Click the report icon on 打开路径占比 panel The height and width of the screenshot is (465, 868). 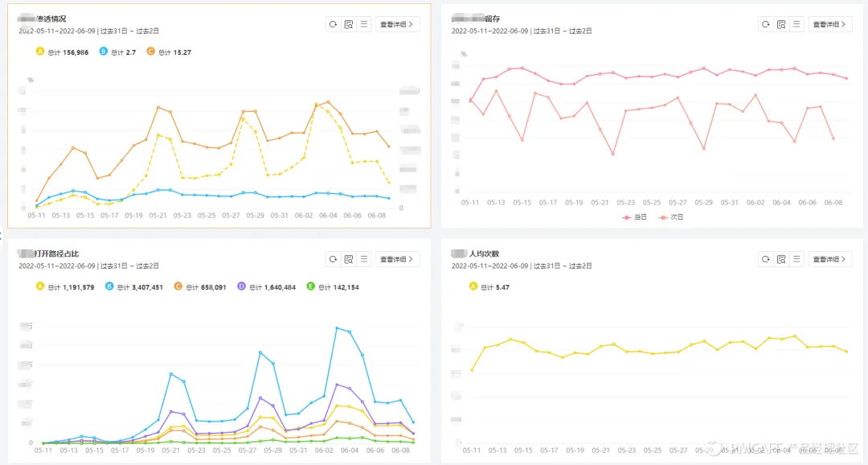point(348,258)
